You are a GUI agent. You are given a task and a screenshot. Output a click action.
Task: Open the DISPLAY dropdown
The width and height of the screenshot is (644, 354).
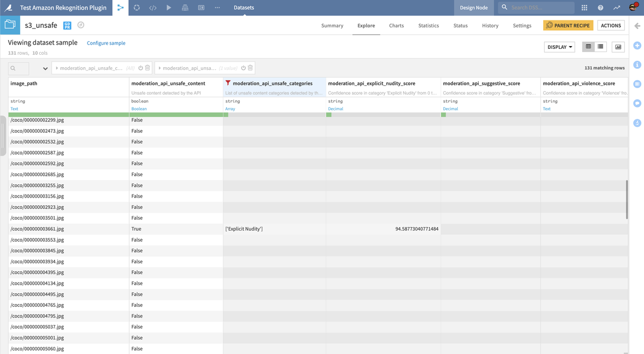tap(559, 47)
